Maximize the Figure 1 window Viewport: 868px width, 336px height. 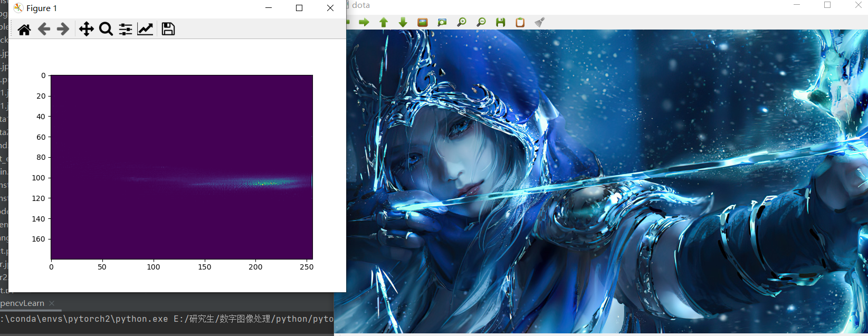pyautogui.click(x=299, y=8)
